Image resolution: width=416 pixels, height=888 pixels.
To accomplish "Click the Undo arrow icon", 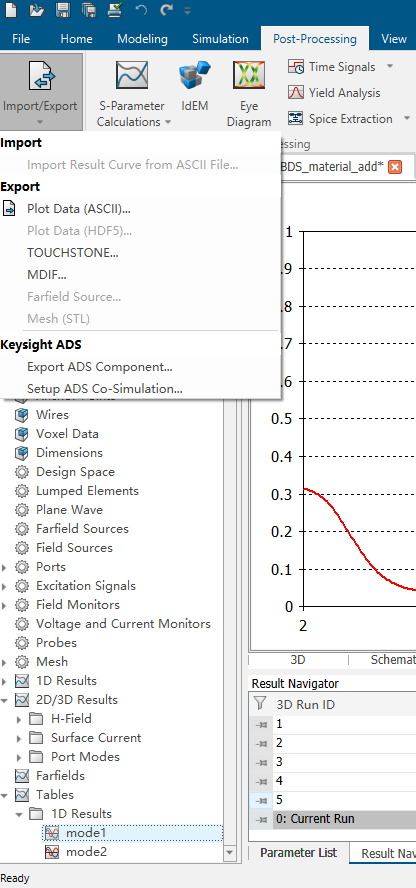I will point(140,10).
